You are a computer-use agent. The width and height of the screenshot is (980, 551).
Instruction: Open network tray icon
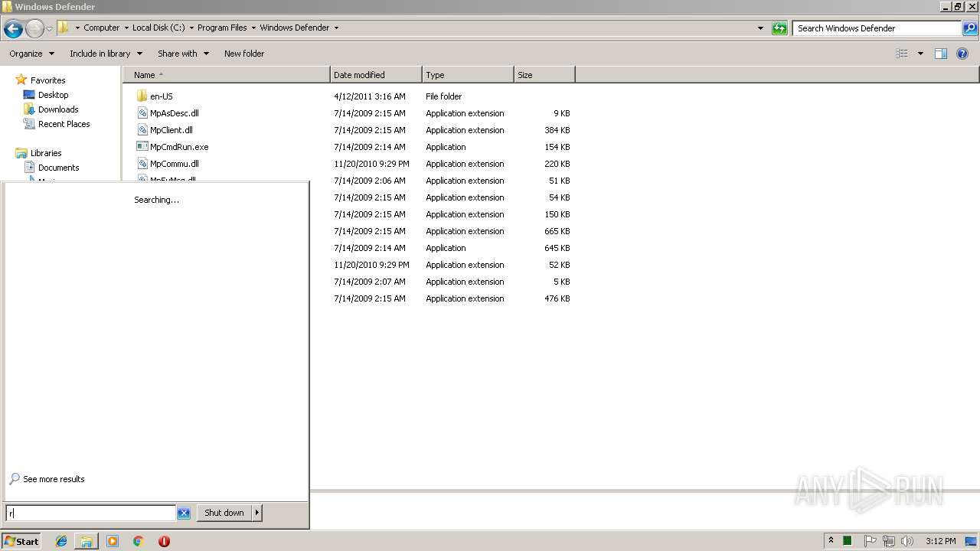tap(888, 541)
